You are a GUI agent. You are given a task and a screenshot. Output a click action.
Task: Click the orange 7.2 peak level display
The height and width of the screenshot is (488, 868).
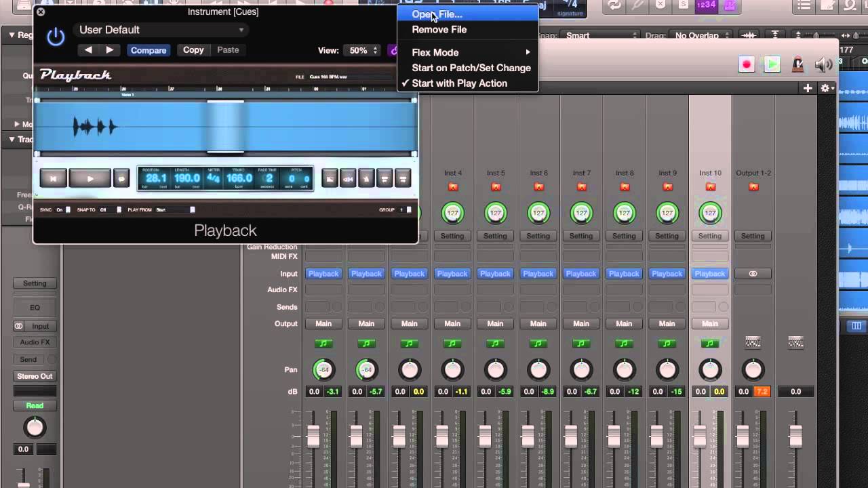(762, 392)
